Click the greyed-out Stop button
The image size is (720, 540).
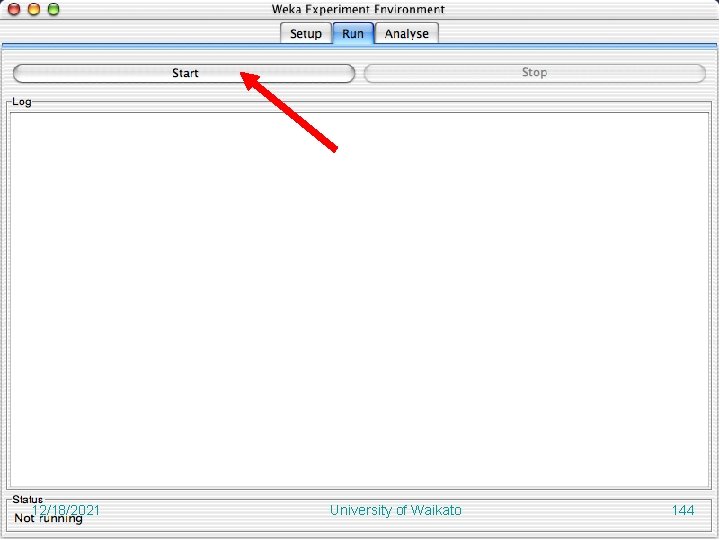click(534, 73)
